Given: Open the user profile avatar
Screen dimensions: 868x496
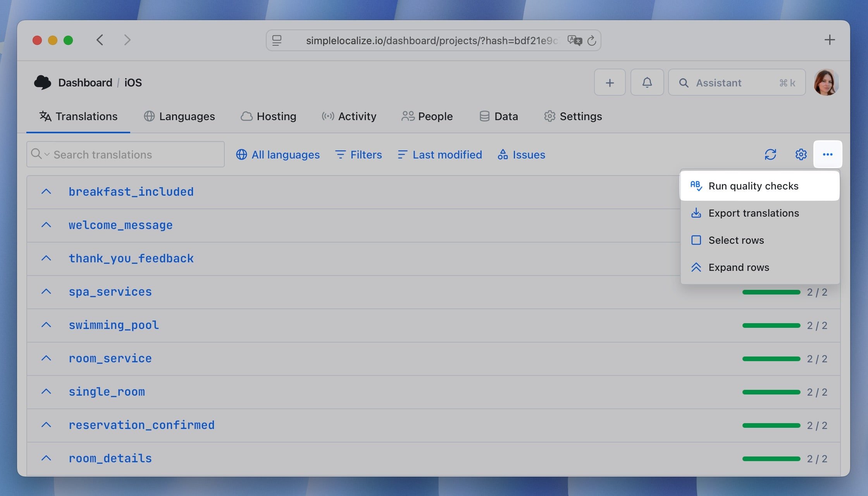Looking at the screenshot, I should pos(826,83).
